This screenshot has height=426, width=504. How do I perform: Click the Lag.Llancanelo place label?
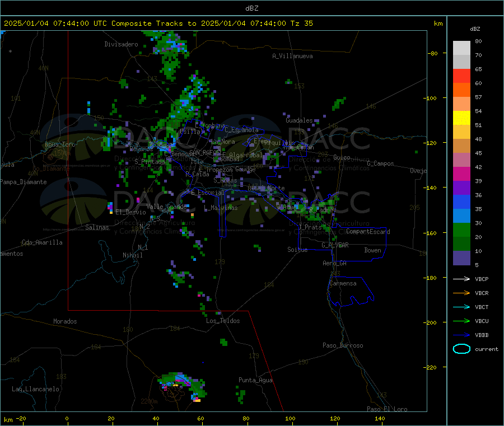point(35,389)
